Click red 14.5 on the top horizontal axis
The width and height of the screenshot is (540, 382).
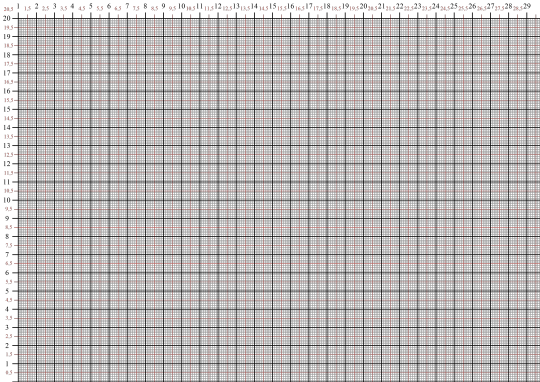263,9
